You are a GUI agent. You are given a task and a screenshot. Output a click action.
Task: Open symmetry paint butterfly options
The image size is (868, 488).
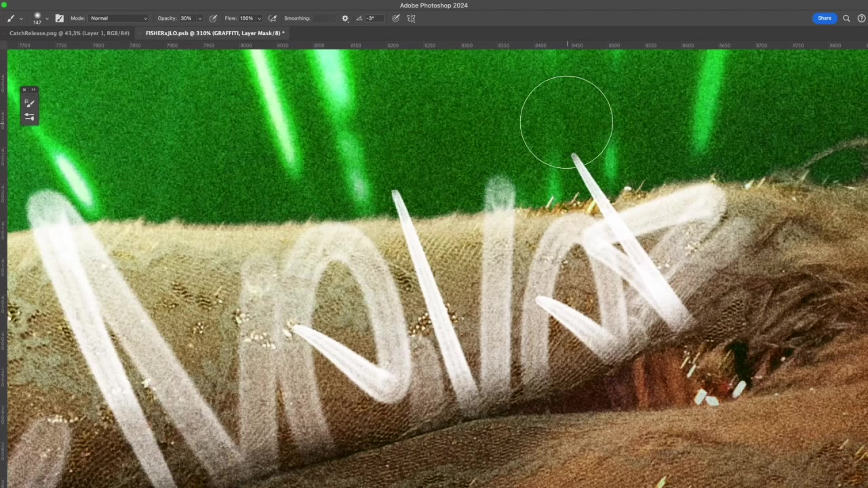[411, 18]
